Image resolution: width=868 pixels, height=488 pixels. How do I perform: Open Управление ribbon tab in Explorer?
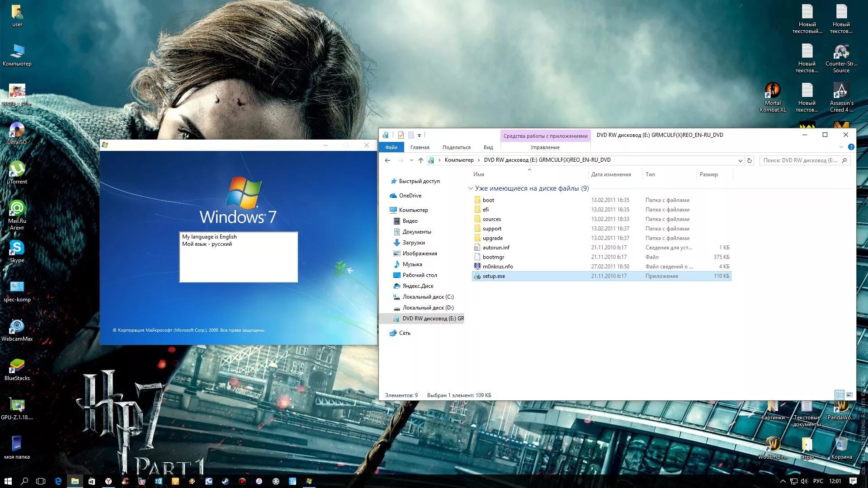[544, 147]
